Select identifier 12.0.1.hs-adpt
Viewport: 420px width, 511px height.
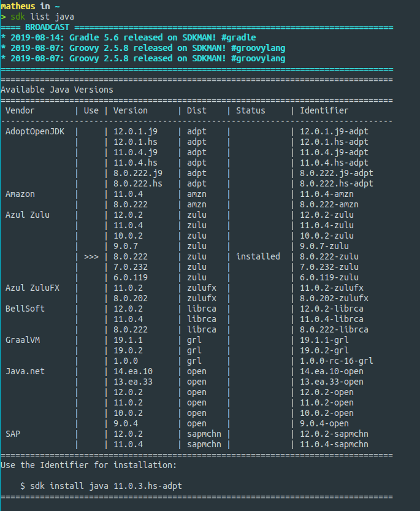click(x=334, y=142)
